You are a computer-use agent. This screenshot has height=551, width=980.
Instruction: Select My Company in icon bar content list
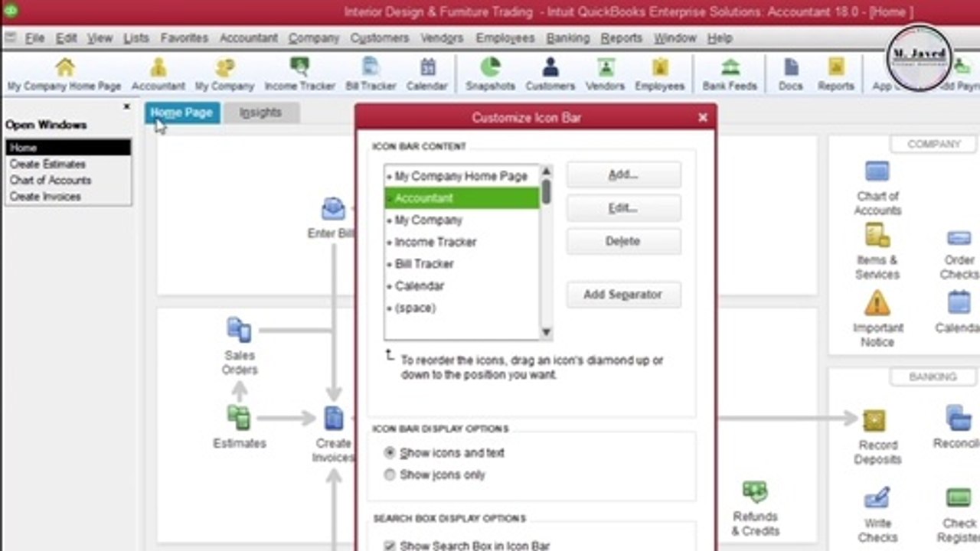[x=462, y=220]
